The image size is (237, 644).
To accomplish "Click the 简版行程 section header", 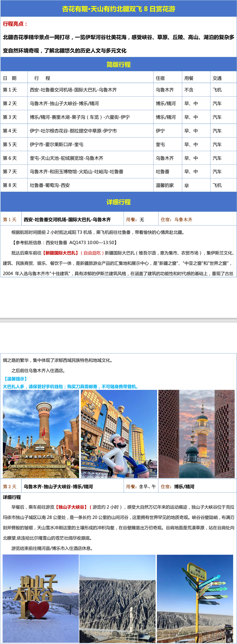I will click(x=118, y=65).
